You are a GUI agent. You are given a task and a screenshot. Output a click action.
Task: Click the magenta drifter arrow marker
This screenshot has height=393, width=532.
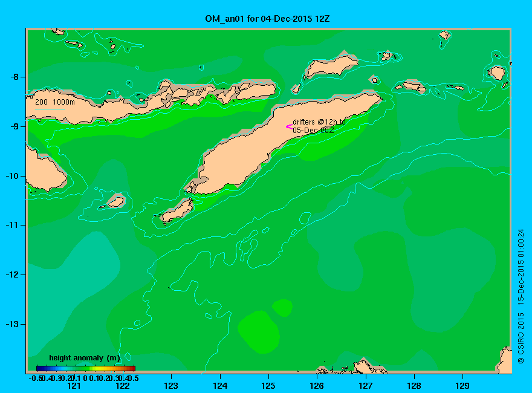coord(289,127)
